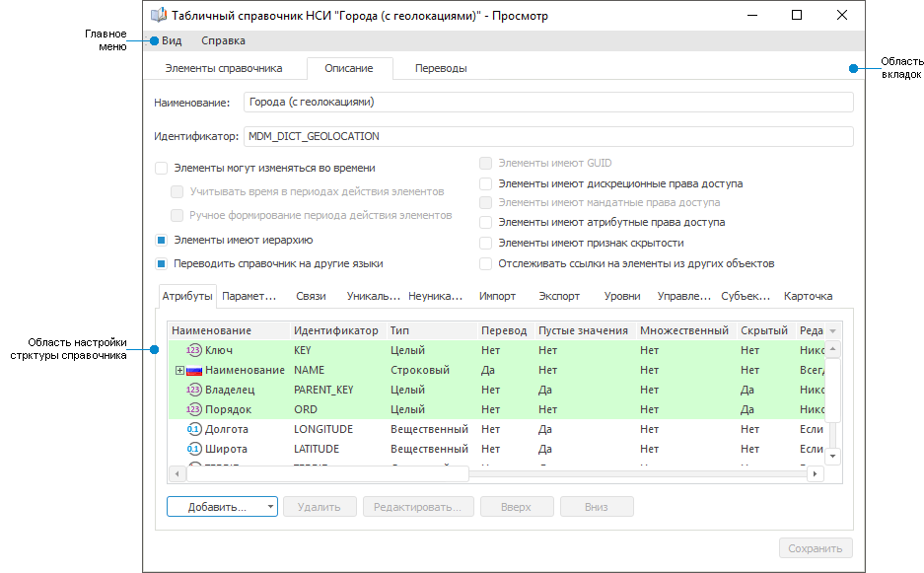The image size is (924, 573).
Task: Click the integer icon of the Порядок row
Action: [x=193, y=409]
